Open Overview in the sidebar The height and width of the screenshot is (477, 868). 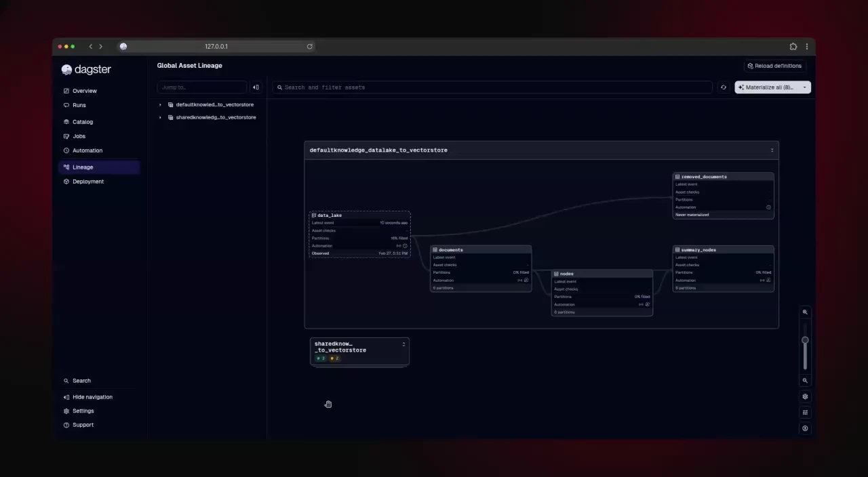click(x=99, y=91)
